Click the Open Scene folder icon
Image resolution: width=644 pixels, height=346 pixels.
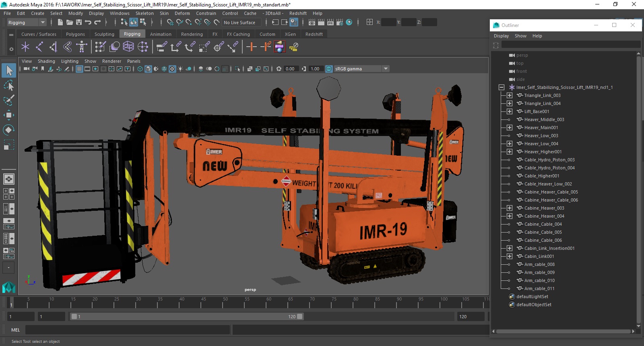coord(70,23)
